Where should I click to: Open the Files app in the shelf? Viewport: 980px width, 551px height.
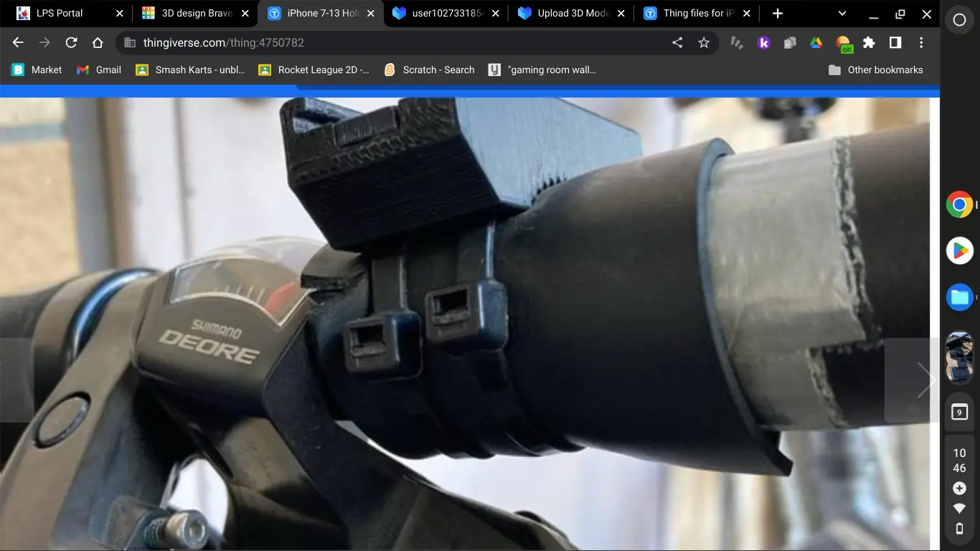click(x=959, y=297)
